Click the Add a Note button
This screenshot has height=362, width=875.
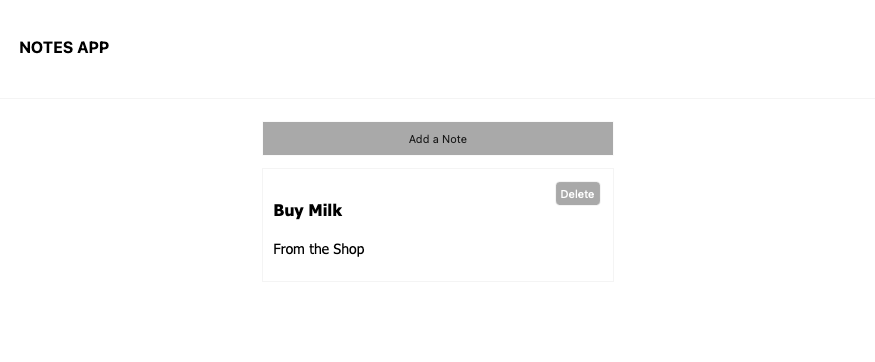click(x=438, y=138)
